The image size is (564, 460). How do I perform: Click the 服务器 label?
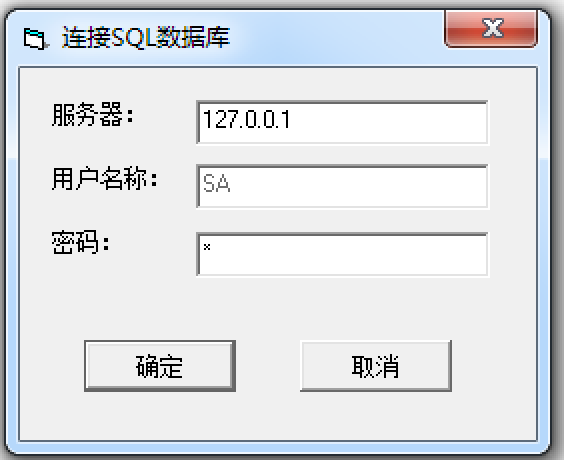coord(92,114)
